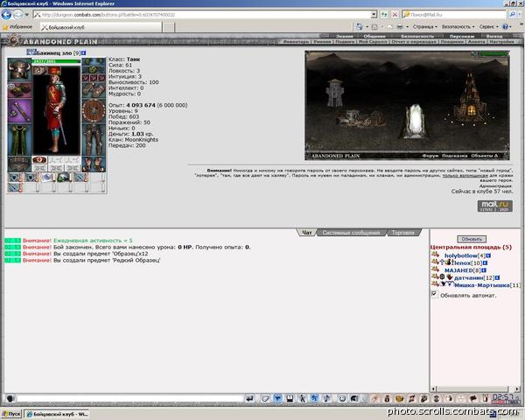Click the browser address bar
The width and height of the screenshot is (525, 420).
(203, 15)
